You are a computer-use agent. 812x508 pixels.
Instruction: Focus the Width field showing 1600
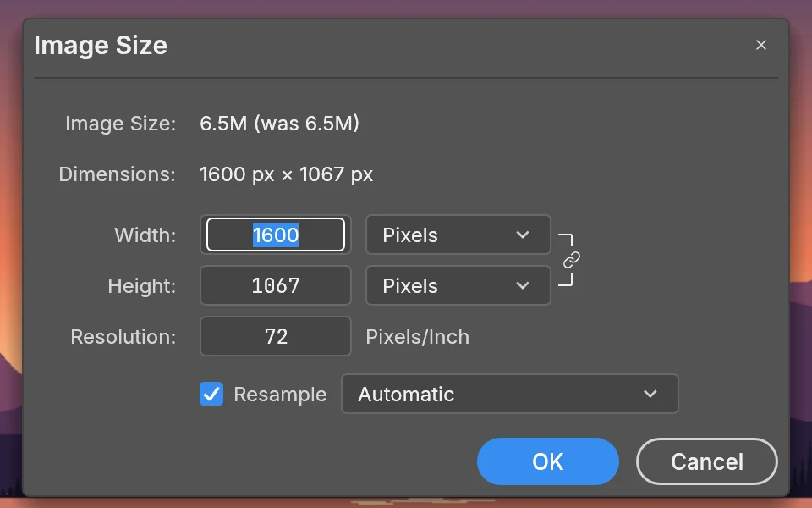pyautogui.click(x=276, y=235)
